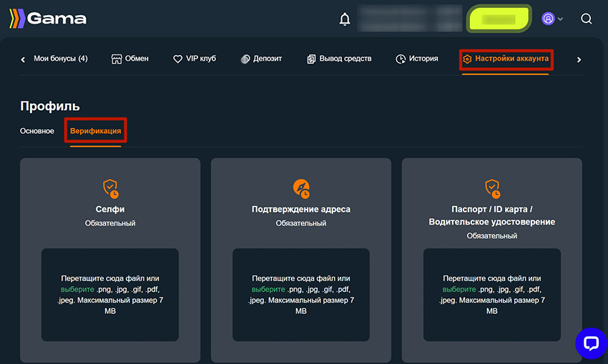This screenshot has width=608, height=364.
Task: Open the VIP клуб tab
Action: tap(195, 59)
